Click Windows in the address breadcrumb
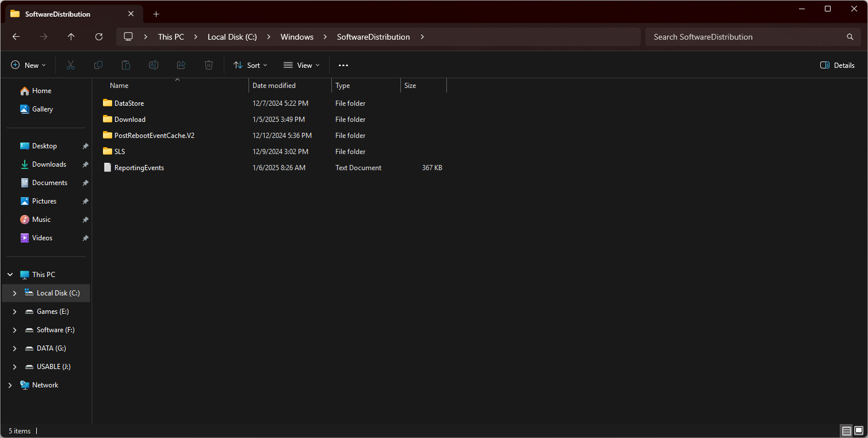 point(297,37)
